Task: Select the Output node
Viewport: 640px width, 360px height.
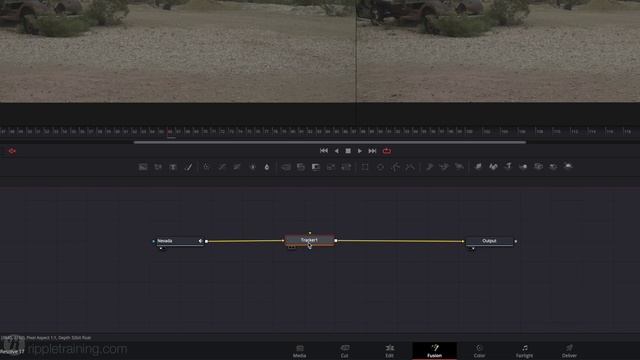Action: click(x=489, y=241)
